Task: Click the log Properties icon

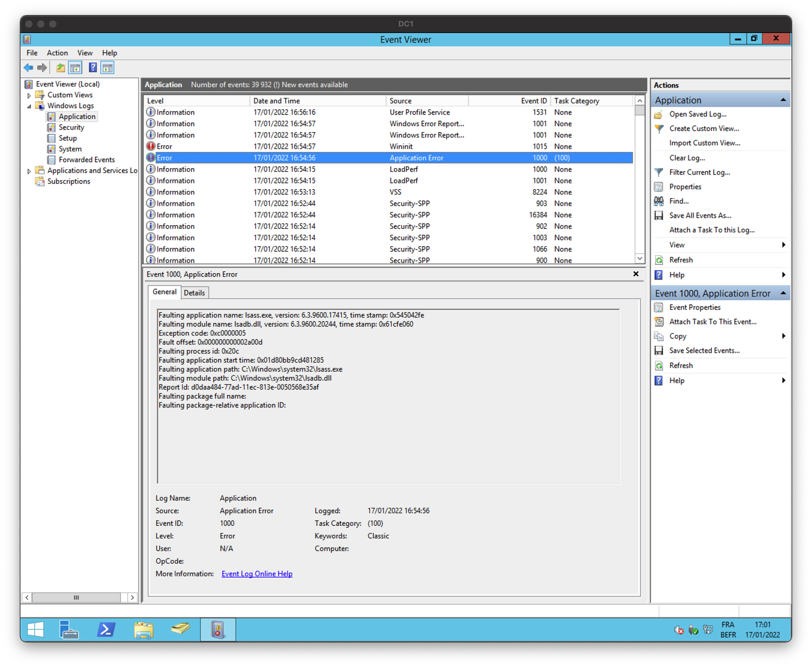Action: [659, 187]
